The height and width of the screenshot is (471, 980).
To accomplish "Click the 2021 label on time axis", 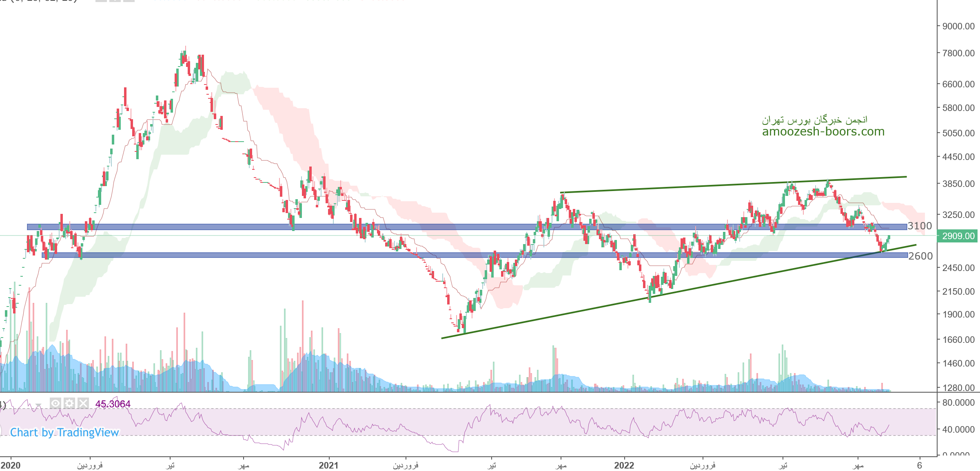I will point(328,465).
